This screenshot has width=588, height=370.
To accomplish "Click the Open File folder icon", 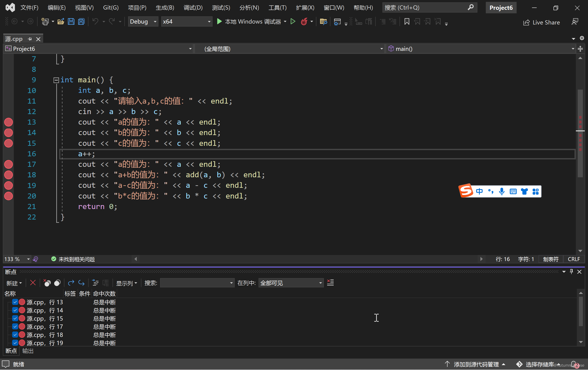I will coord(61,22).
